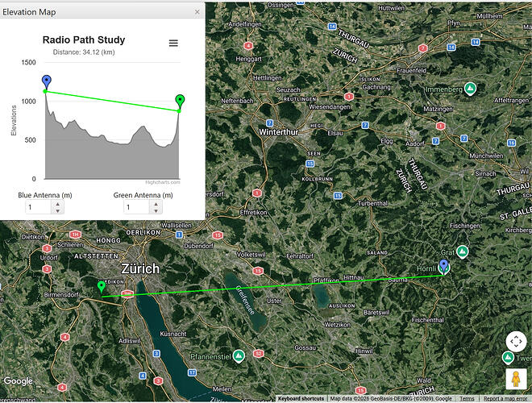
Task: Select the Immenberg mountain peak marker
Action: point(468,89)
